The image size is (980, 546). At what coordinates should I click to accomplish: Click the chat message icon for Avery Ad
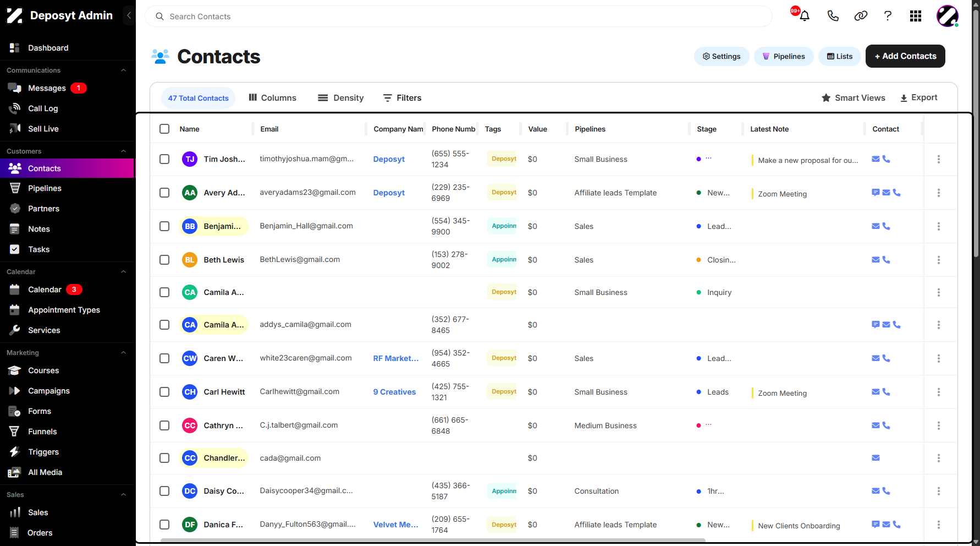pos(876,193)
